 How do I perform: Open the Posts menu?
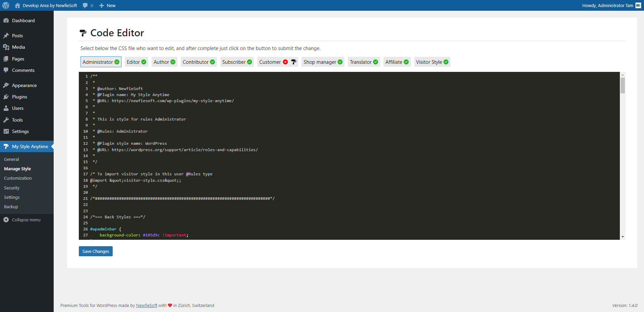pyautogui.click(x=27, y=36)
